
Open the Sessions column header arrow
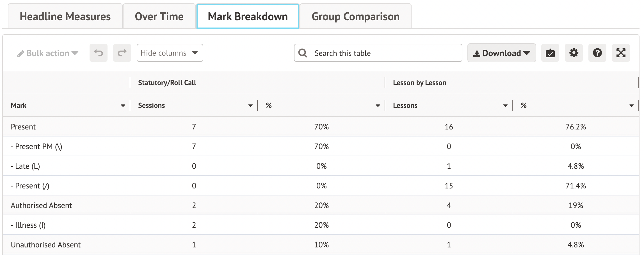pyautogui.click(x=250, y=106)
